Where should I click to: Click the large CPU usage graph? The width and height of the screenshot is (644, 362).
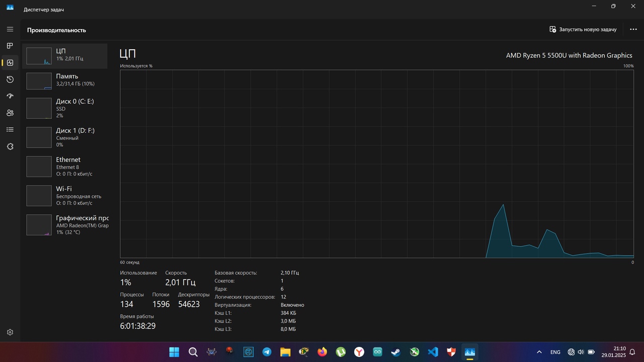377,164
